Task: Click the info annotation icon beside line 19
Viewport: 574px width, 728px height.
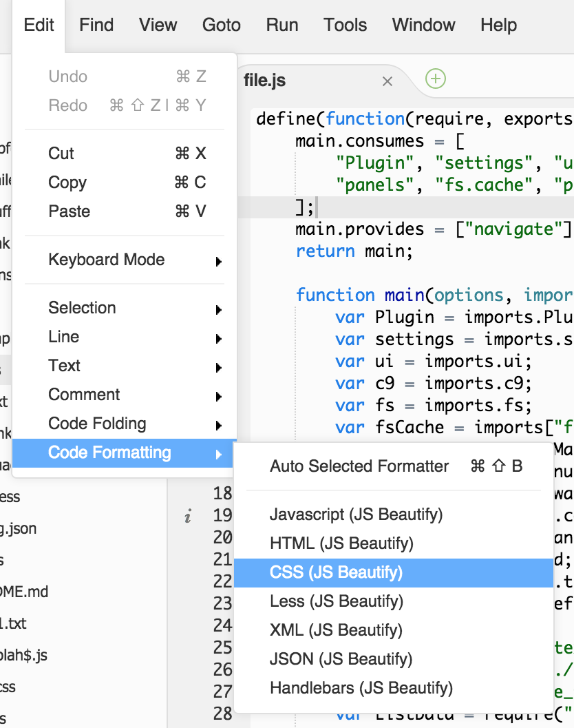Action: tap(188, 514)
